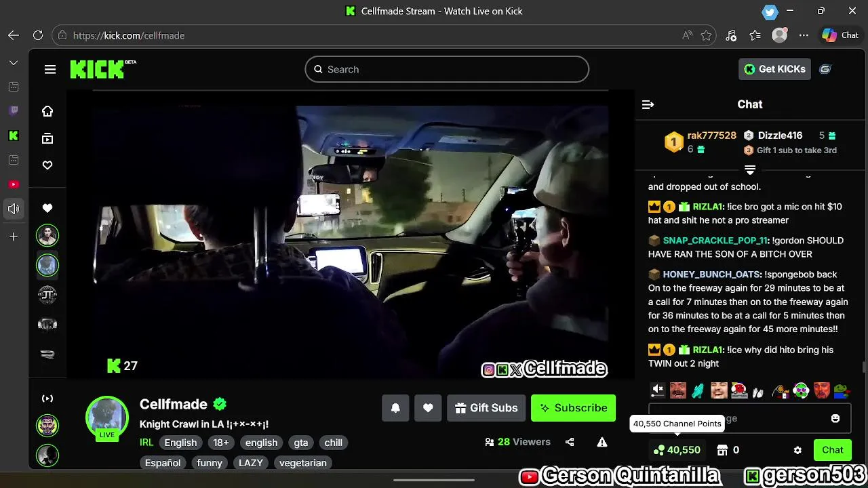Select the vegetarian tag
Screen dimensions: 868x488
coord(302,463)
